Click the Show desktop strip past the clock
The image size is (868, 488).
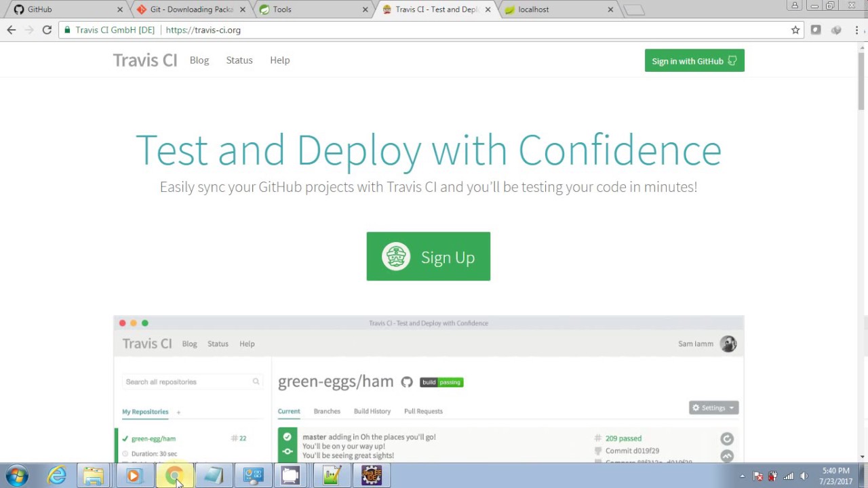click(x=863, y=476)
